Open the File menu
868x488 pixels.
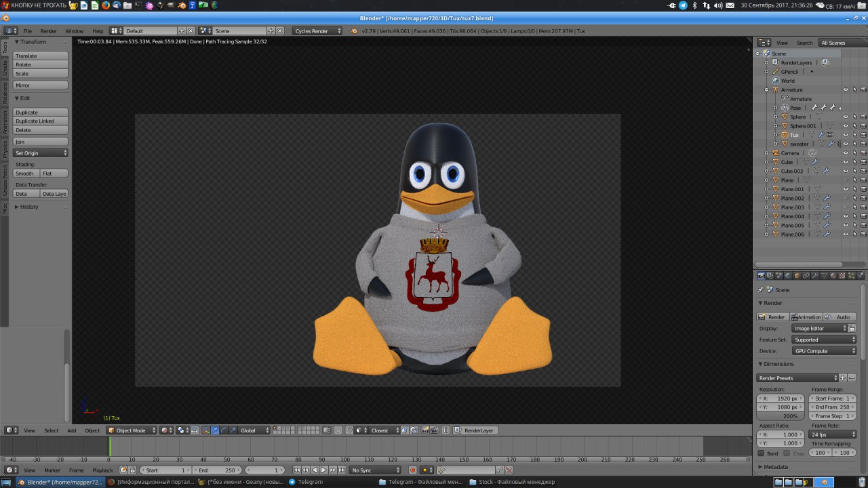[x=28, y=31]
